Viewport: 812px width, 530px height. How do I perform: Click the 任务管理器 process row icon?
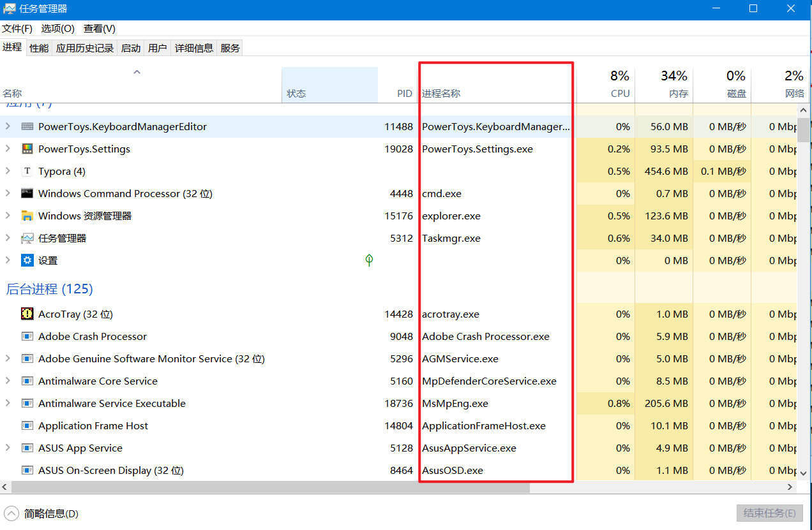(x=27, y=238)
